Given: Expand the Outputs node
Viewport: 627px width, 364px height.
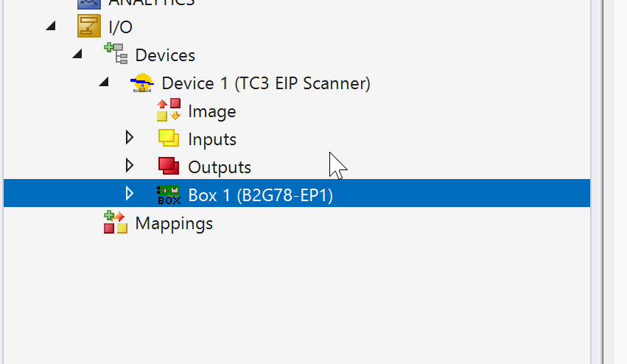Looking at the screenshot, I should click(130, 167).
